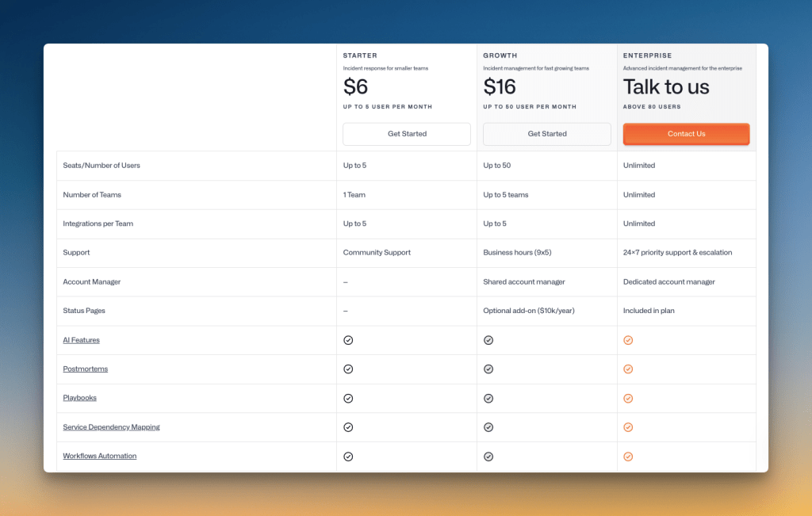The height and width of the screenshot is (516, 812).
Task: Click the orange Contact Us button
Action: (x=686, y=134)
